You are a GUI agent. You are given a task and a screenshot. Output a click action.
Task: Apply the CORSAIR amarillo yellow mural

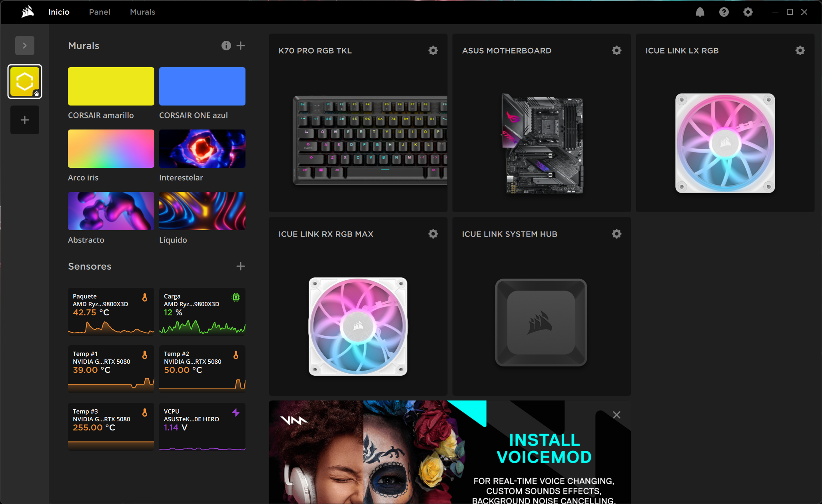click(x=111, y=86)
